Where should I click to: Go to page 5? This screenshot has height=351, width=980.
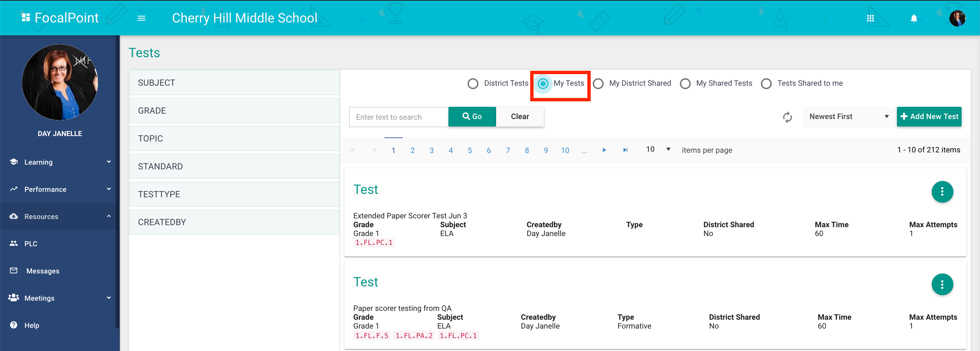(470, 151)
